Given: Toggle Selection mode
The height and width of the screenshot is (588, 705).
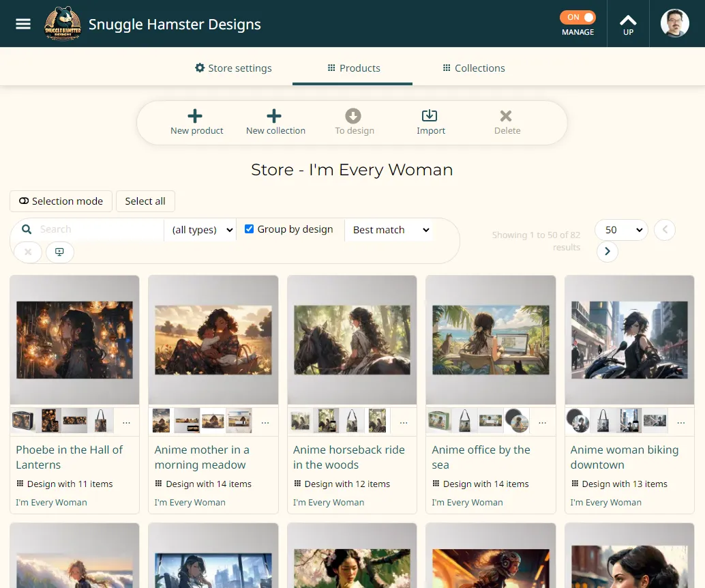Looking at the screenshot, I should (x=61, y=201).
